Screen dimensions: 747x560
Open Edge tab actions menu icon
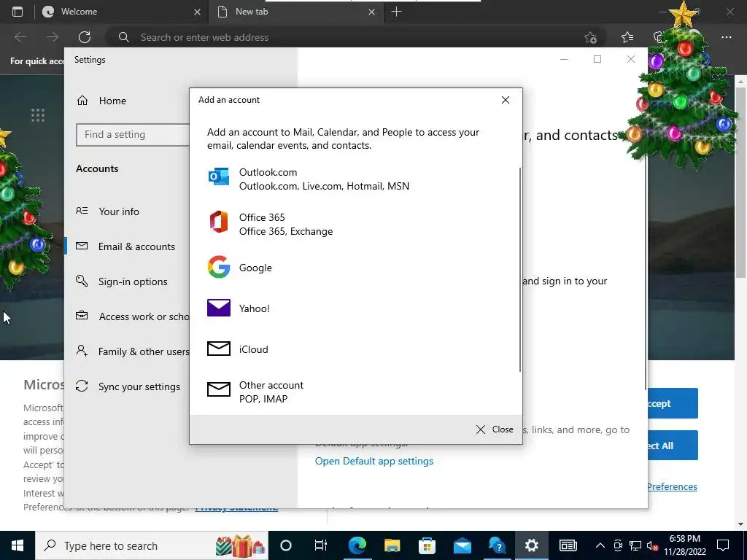[x=18, y=12]
